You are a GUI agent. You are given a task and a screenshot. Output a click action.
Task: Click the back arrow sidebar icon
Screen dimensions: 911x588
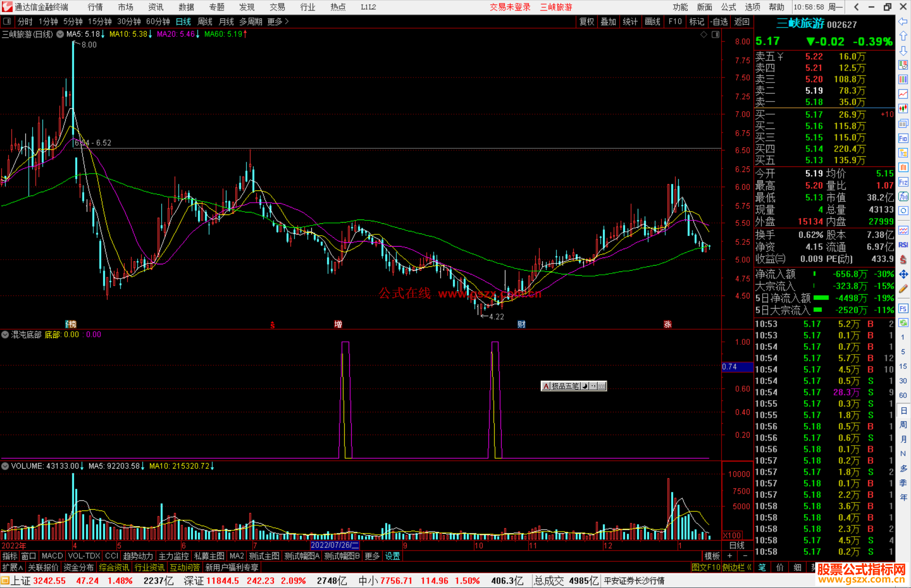[x=903, y=21]
